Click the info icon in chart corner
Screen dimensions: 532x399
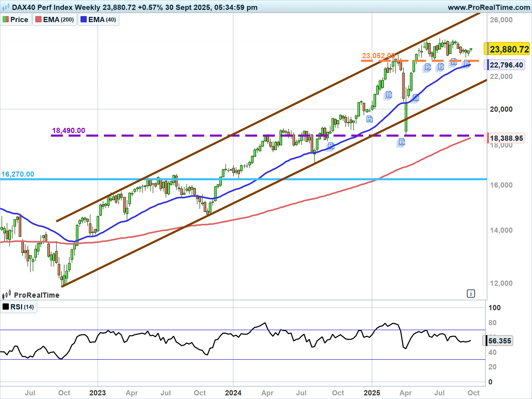[x=471, y=294]
